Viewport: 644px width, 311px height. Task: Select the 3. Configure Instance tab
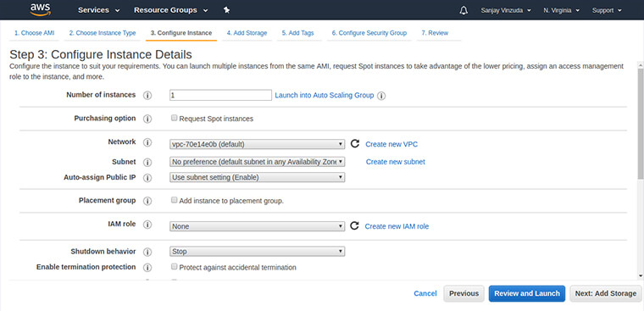[x=181, y=33]
